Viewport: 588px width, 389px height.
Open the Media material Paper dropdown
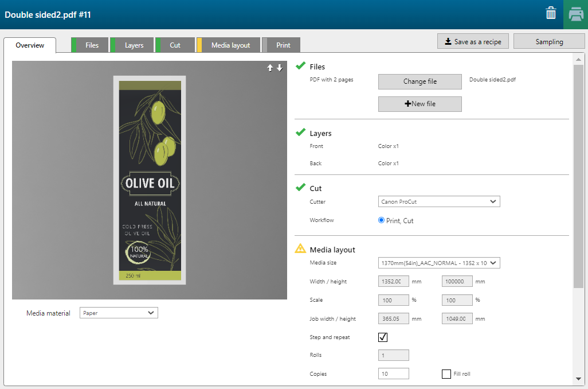119,313
